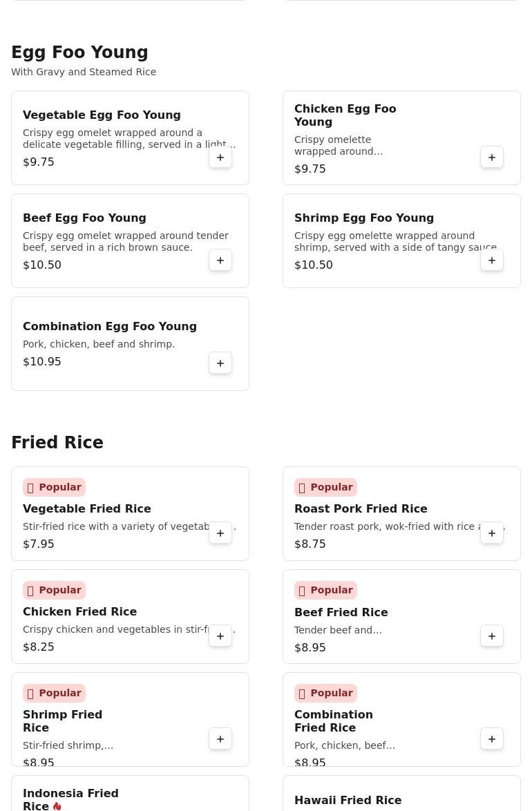Open the Shrimp Egg Foo Young item title
Screen dimensions: 532x811
coord(364,218)
